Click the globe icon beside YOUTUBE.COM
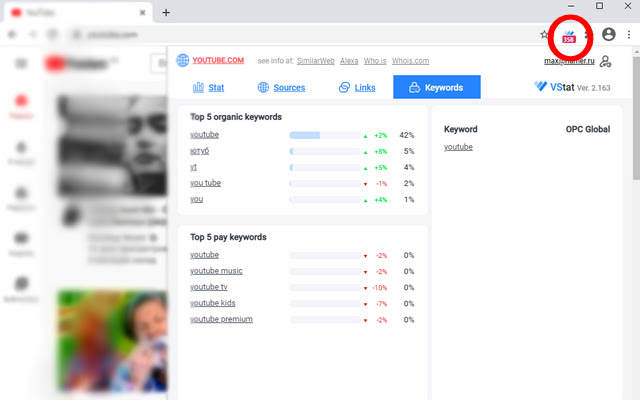Screen dimensions: 640x400 coord(182,60)
